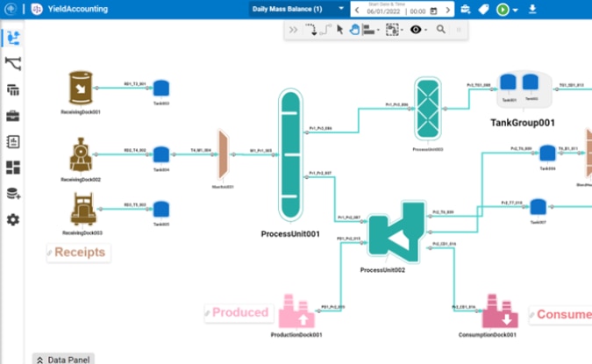Open the run button dropdown arrow
This screenshot has width=592, height=364.
[x=516, y=11]
